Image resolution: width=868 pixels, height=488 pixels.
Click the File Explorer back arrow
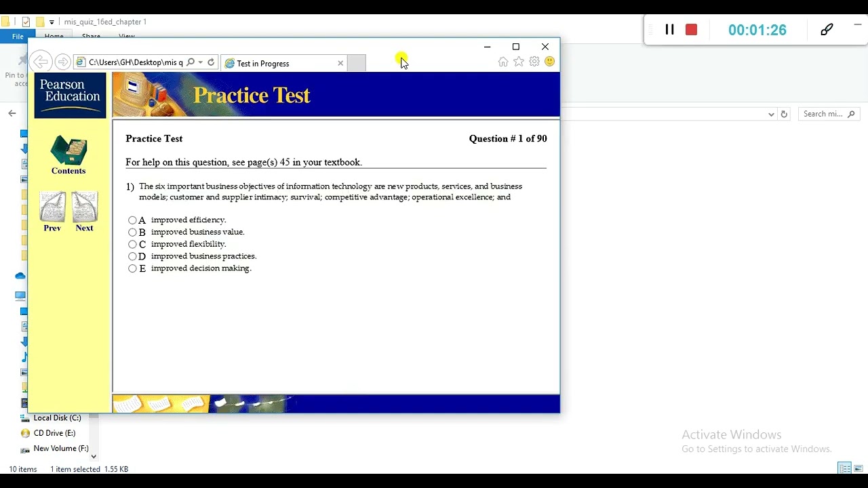(12, 113)
